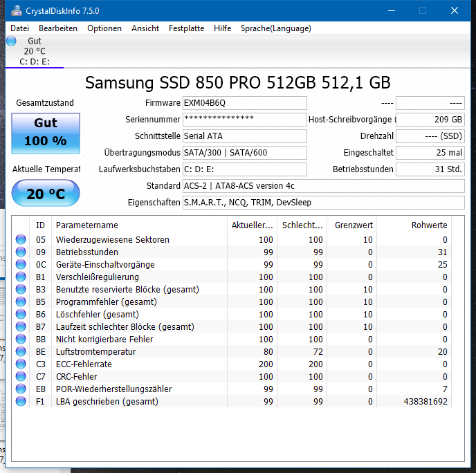Image resolution: width=476 pixels, height=473 pixels.
Task: Click the Grenzwert column header
Action: point(352,225)
